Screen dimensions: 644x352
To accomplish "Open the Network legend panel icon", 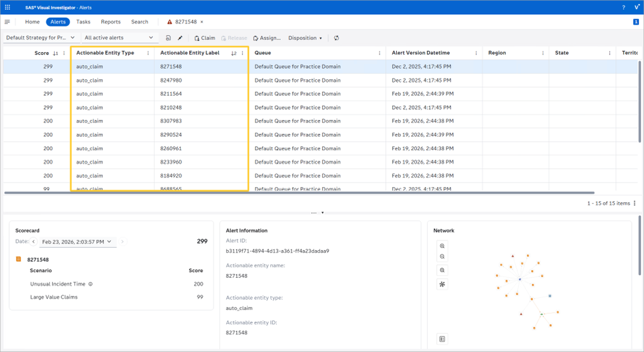I will click(x=442, y=339).
